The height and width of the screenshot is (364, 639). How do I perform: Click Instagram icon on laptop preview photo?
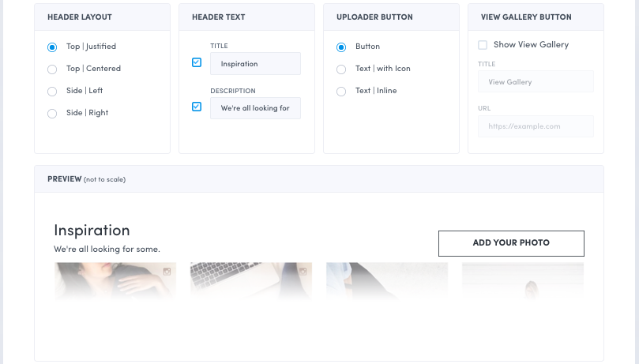pos(303,272)
